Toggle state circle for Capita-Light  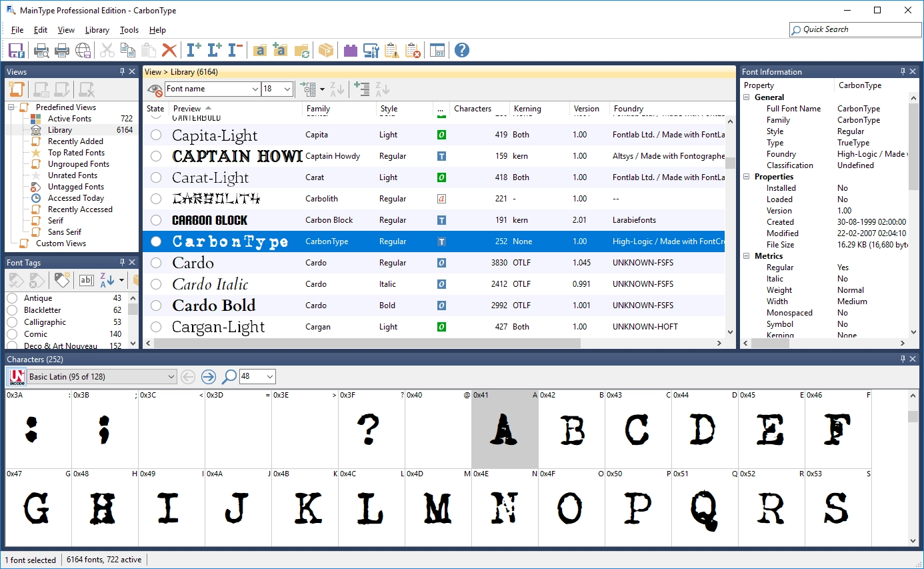156,135
